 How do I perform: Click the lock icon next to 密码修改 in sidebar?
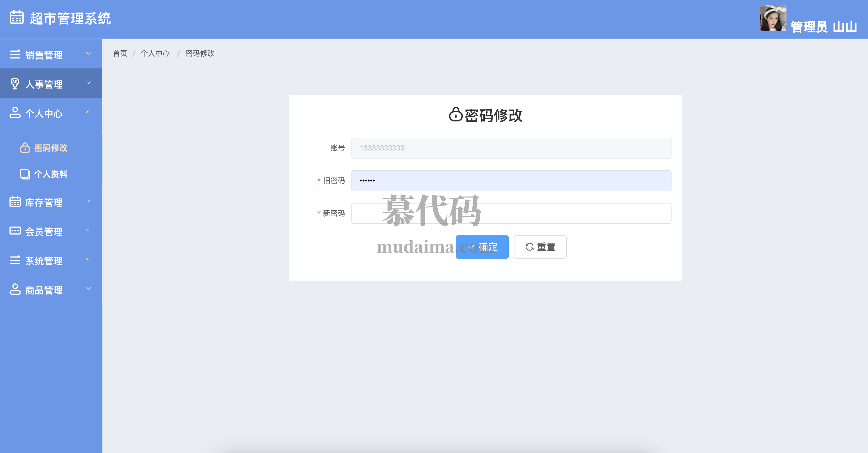[25, 148]
